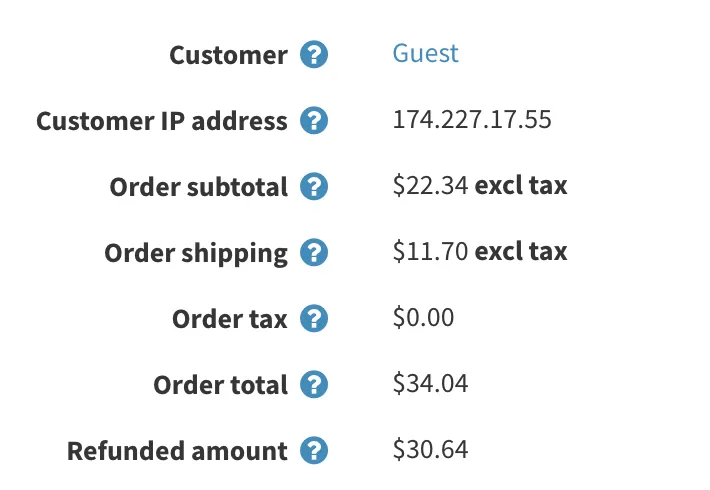Click the Order total label text
Screen dimensions: 710x490
click(x=220, y=385)
